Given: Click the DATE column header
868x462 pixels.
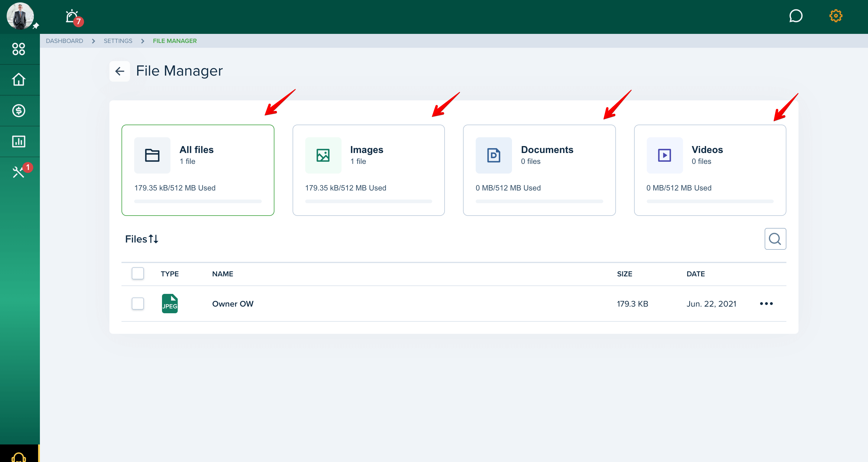Looking at the screenshot, I should pyautogui.click(x=695, y=274).
